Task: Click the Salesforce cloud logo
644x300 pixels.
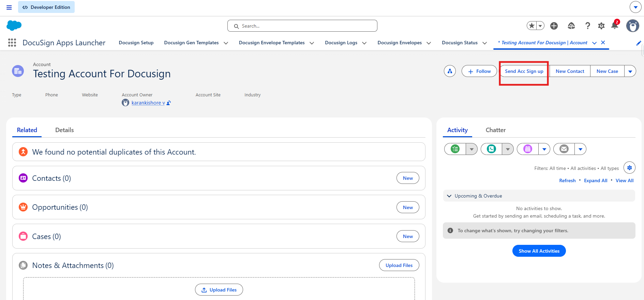Action: (x=14, y=25)
